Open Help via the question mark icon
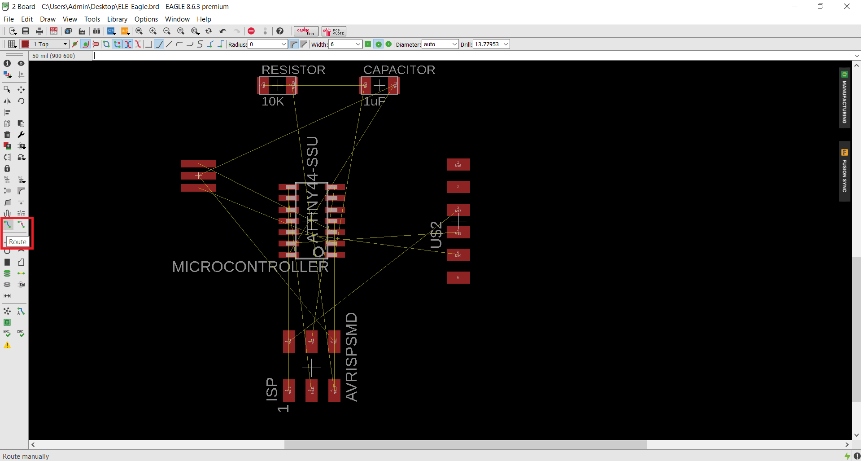 point(280,31)
